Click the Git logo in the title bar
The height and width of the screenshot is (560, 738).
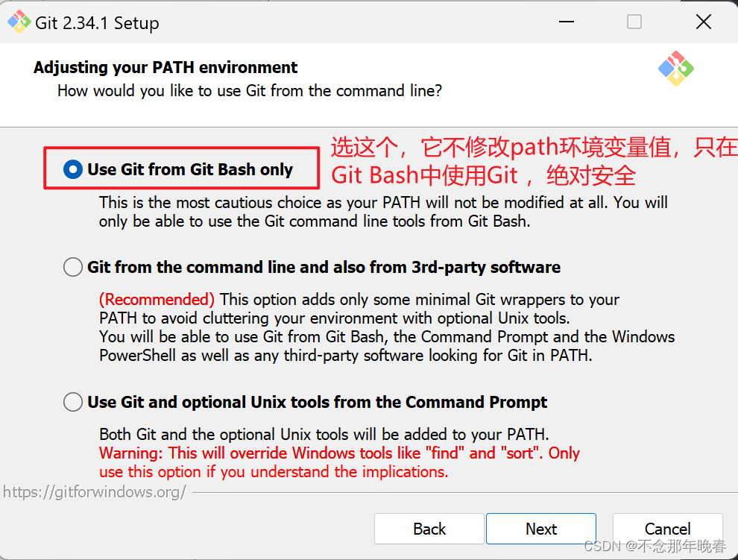click(x=19, y=22)
